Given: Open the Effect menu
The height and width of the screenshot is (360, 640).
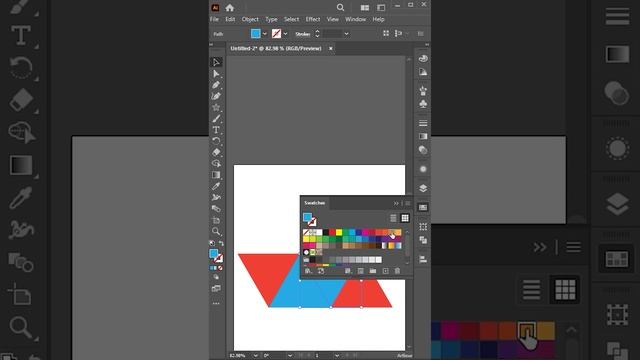Looking at the screenshot, I should [313, 19].
